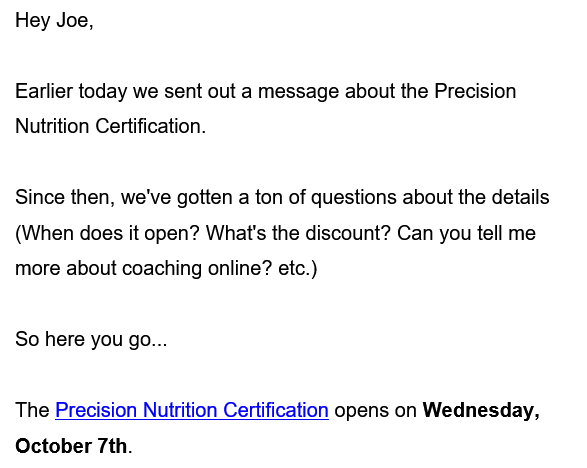Click the word 'message' in first paragraph

(298, 92)
